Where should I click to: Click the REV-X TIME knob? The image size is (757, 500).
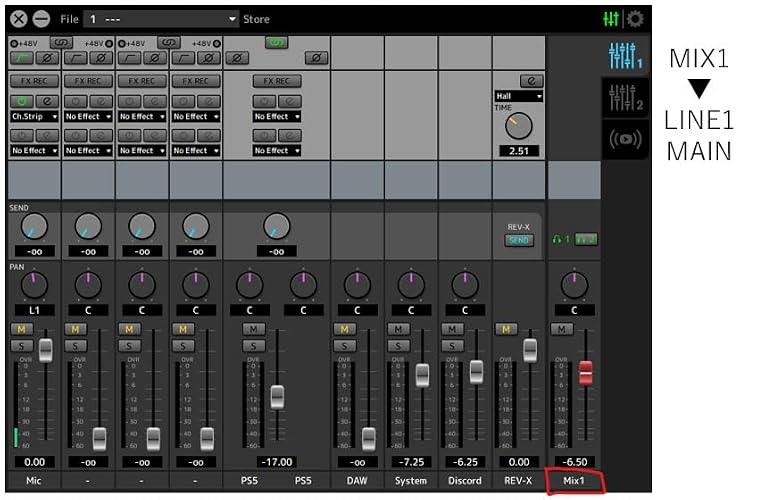(519, 126)
